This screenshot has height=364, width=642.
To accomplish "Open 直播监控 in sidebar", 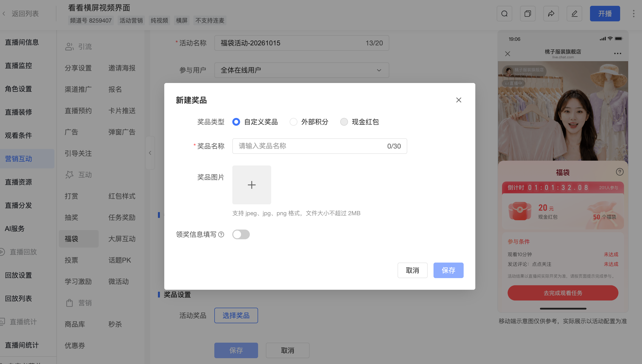I will [x=18, y=66].
